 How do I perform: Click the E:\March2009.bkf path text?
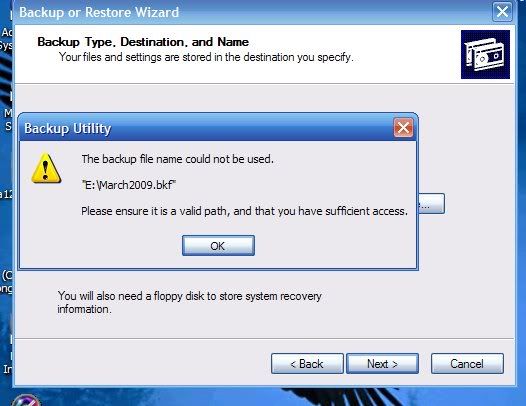pos(129,185)
